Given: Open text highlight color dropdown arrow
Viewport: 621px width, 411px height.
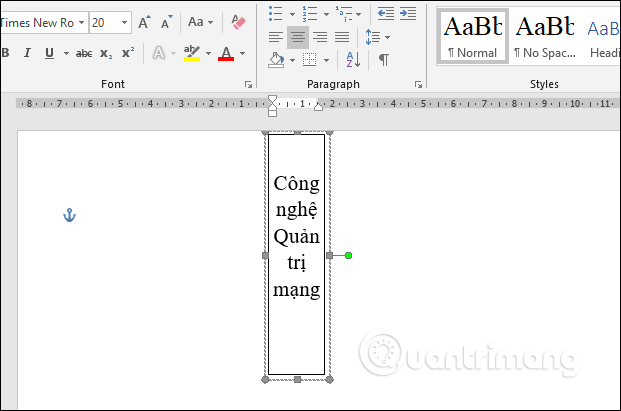Looking at the screenshot, I should click(x=208, y=53).
